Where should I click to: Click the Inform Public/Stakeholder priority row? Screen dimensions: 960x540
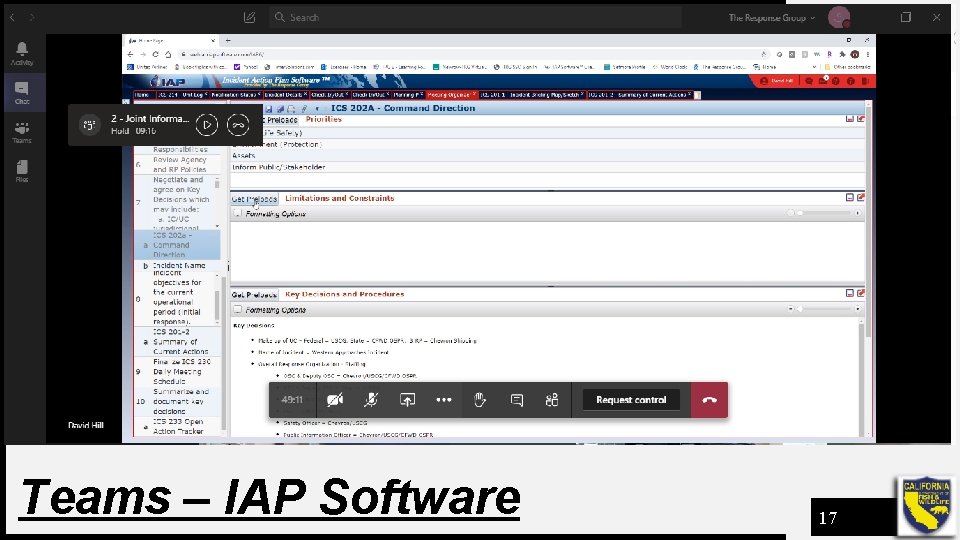tap(548, 167)
